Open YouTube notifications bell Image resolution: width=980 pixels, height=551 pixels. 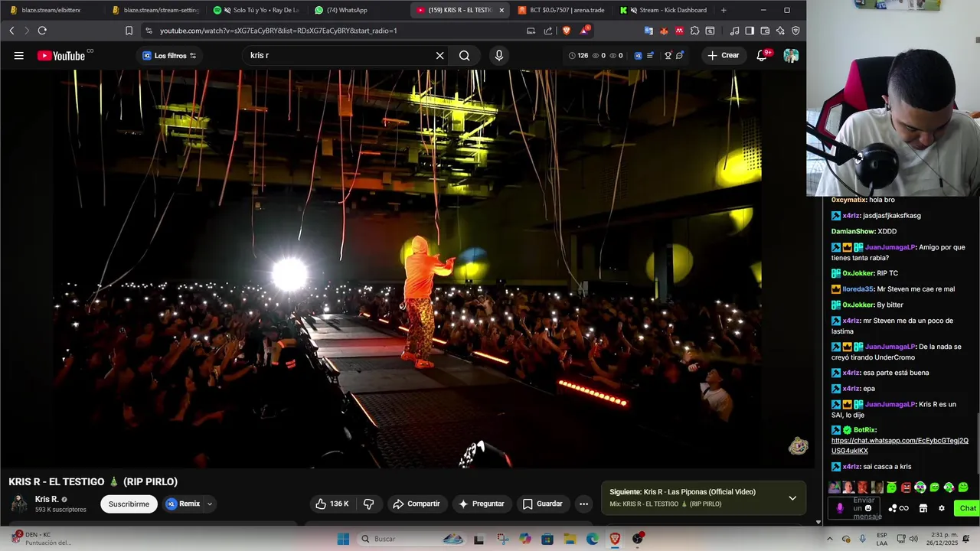pyautogui.click(x=762, y=55)
